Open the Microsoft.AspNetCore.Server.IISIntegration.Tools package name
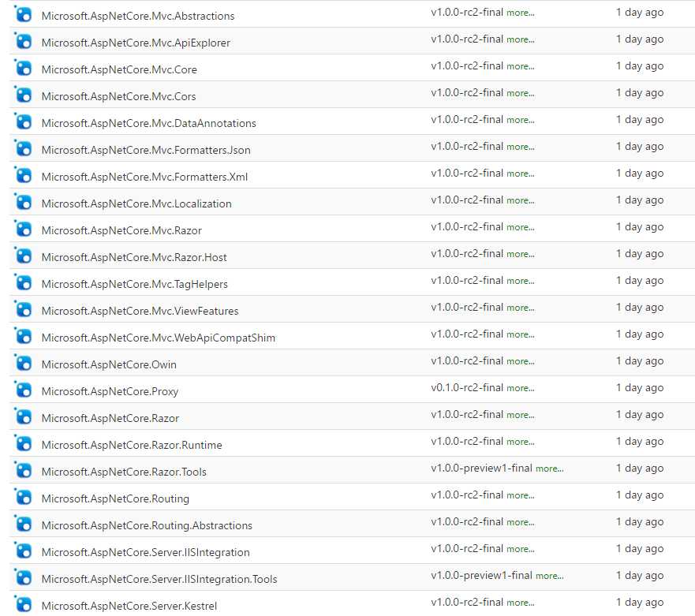695x616 pixels. coord(159,579)
